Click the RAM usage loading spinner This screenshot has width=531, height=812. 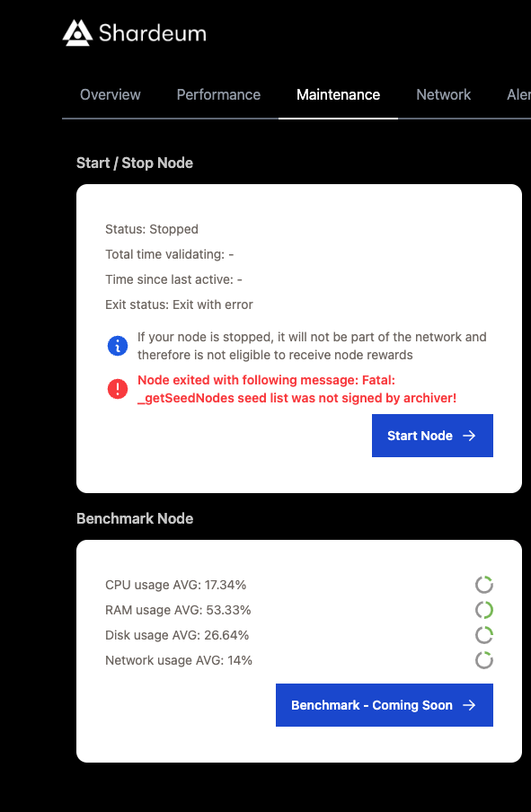[484, 610]
